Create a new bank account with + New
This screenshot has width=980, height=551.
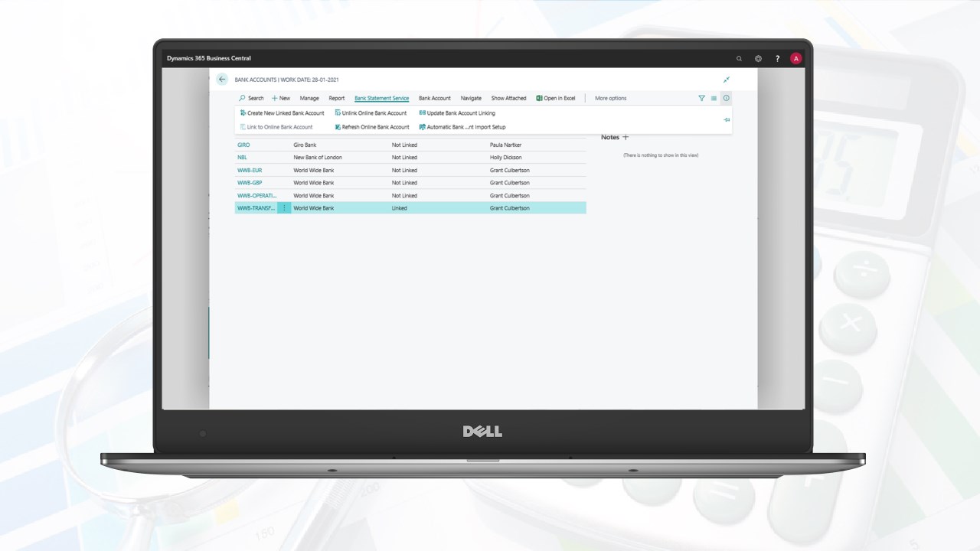[x=281, y=98]
